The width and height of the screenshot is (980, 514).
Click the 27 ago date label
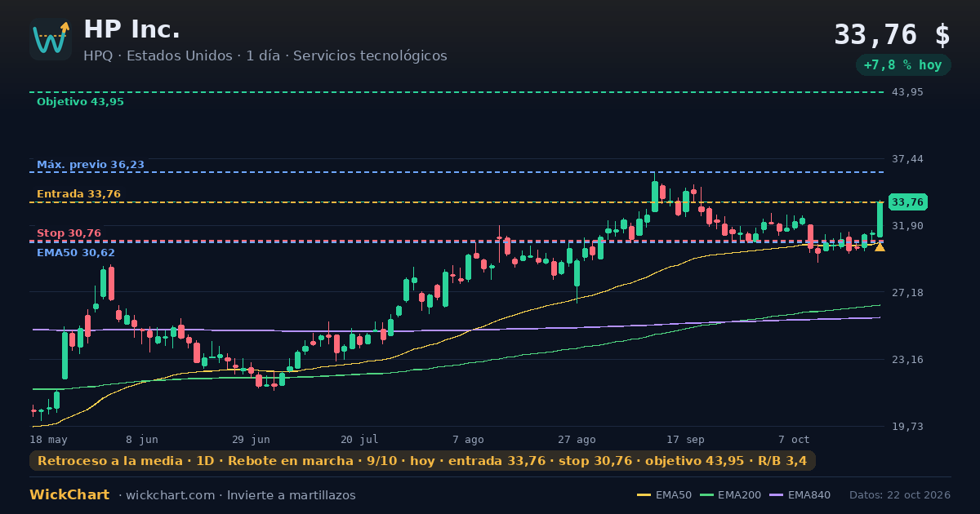(x=577, y=439)
